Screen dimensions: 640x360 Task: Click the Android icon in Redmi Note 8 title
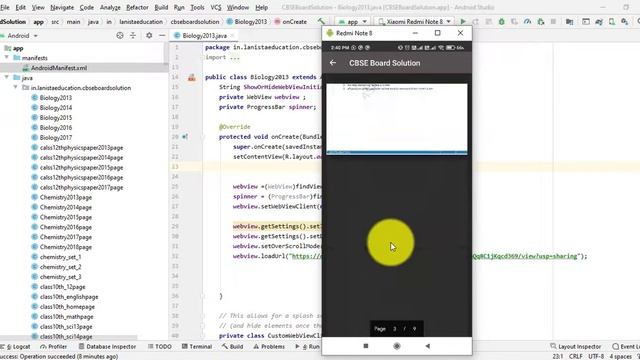(x=330, y=33)
